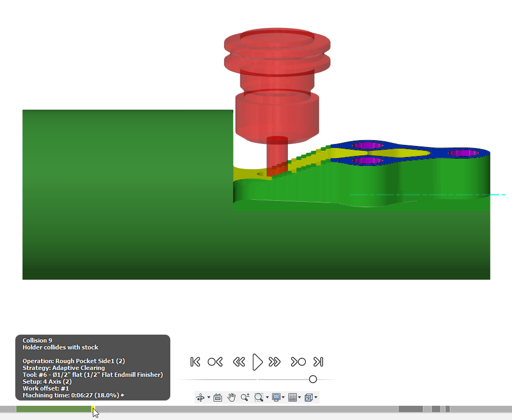512x420 pixels.
Task: Select the Orbit navigation tool
Action: click(x=201, y=397)
